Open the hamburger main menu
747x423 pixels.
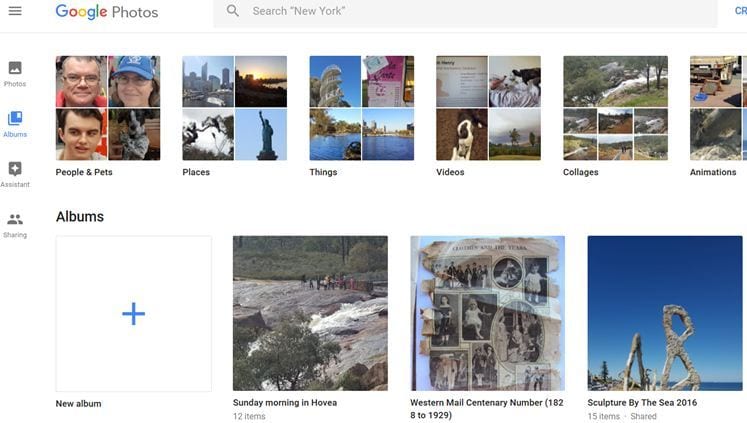coord(15,11)
